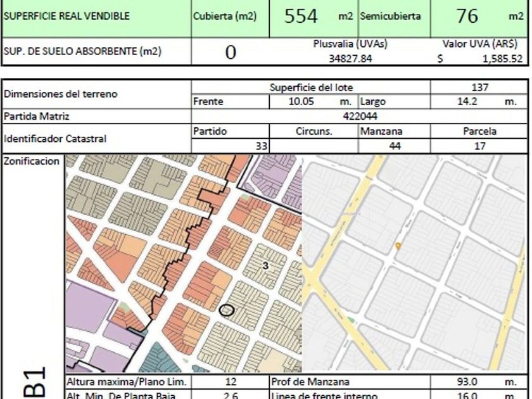
Task: Select the suelo absorbente value 0
Action: coord(231,52)
